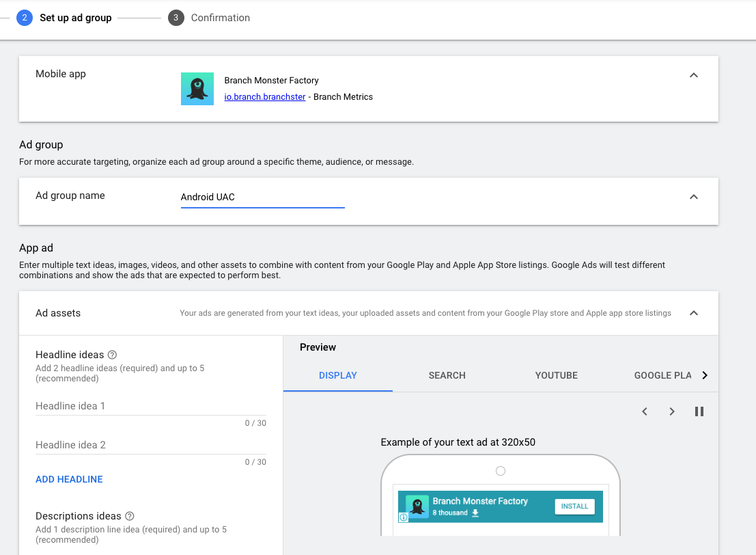The height and width of the screenshot is (555, 756).
Task: Click the Preview panel heading
Action: [318, 347]
